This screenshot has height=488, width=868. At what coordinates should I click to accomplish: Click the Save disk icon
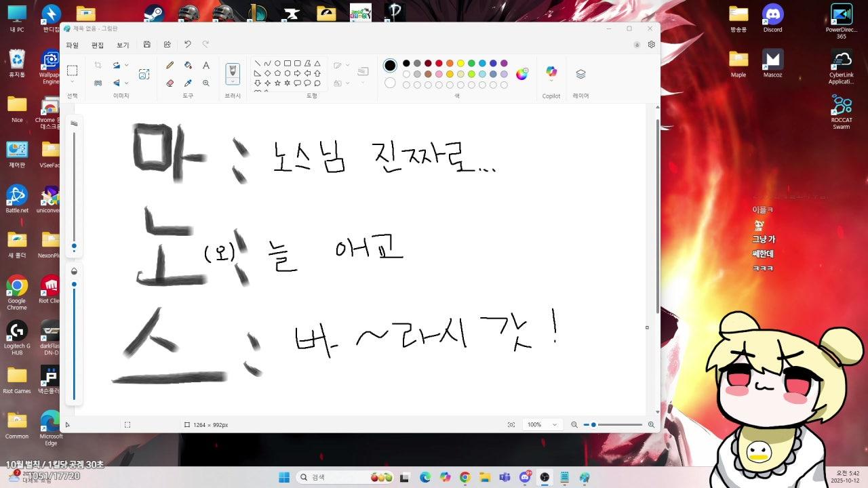(x=147, y=45)
